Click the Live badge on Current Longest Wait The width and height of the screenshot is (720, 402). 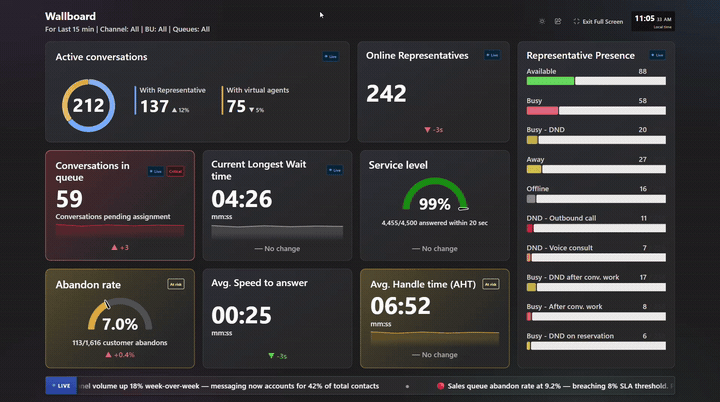tap(335, 170)
